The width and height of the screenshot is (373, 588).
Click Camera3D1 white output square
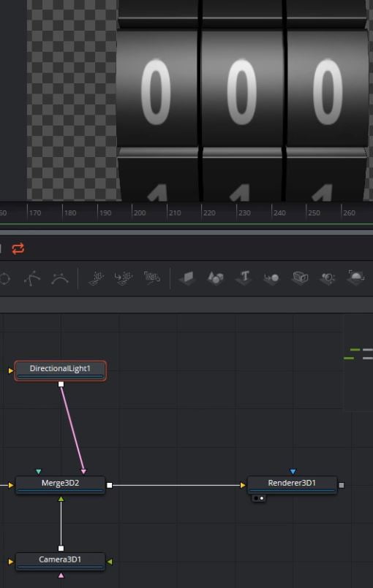[x=61, y=549]
